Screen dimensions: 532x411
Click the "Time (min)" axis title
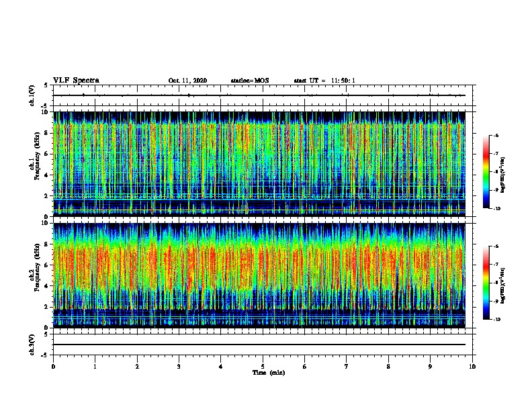[x=269, y=373]
